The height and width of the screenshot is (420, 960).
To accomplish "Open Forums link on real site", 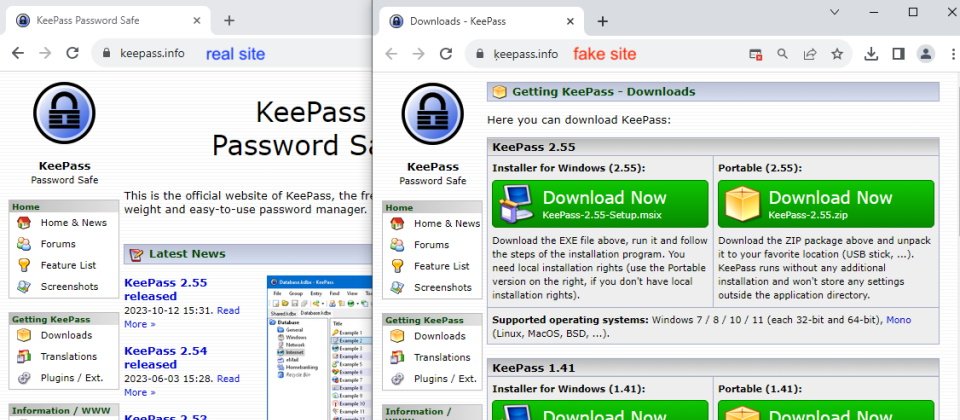I will [58, 244].
